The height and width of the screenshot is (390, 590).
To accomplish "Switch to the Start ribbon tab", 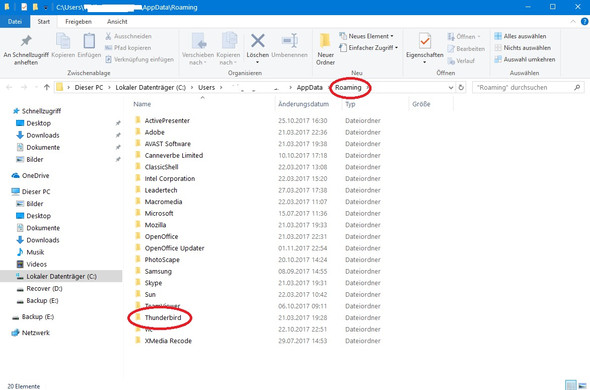I will (44, 21).
